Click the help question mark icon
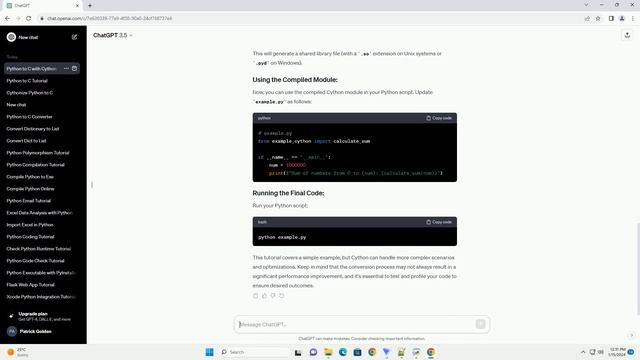640x360 pixels. (631, 336)
